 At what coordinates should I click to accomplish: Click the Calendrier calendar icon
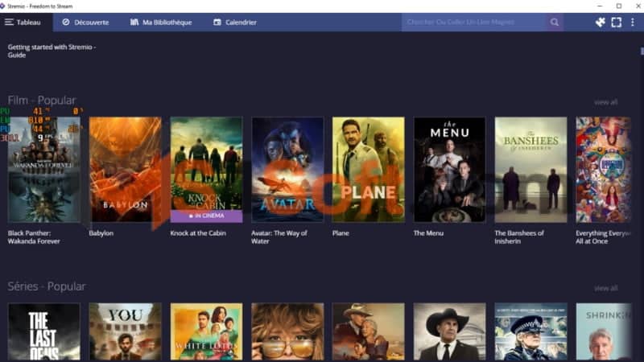coord(217,23)
